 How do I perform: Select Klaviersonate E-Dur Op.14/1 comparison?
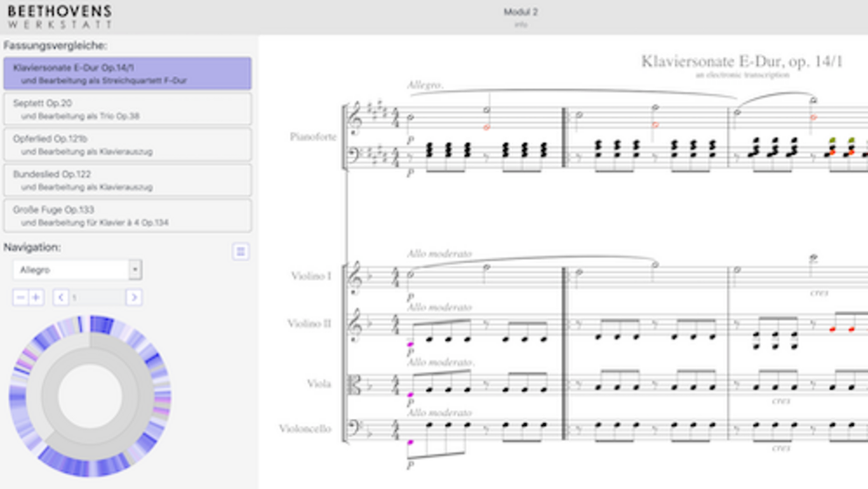[x=128, y=73]
